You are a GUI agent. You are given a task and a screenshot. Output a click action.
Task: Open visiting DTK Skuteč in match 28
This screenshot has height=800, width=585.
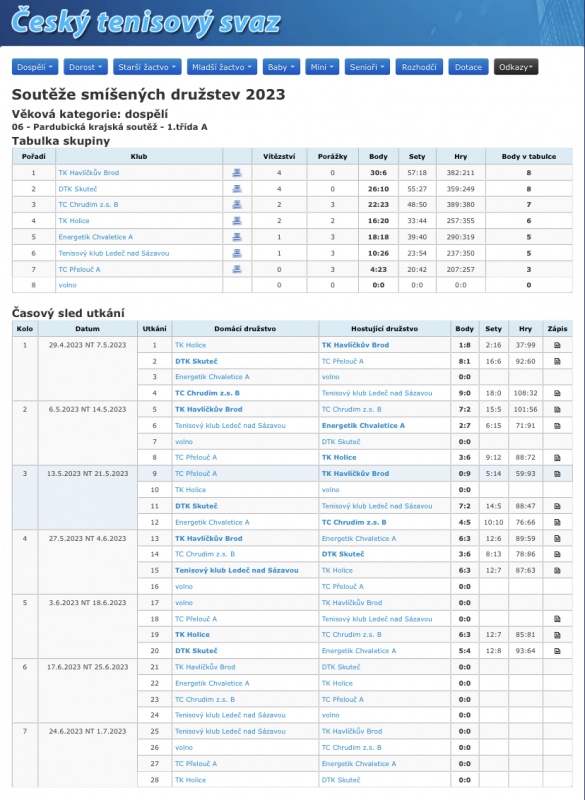click(x=341, y=780)
